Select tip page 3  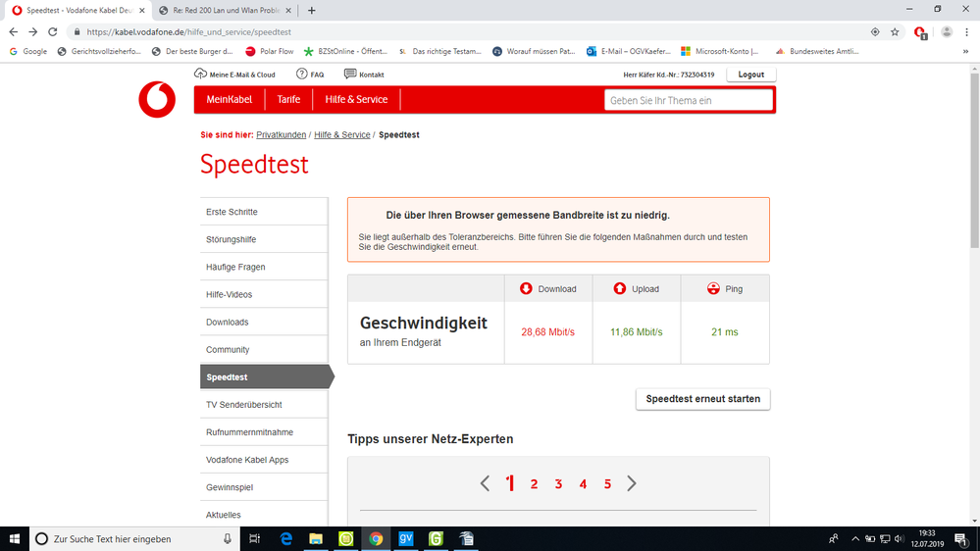pos(558,483)
